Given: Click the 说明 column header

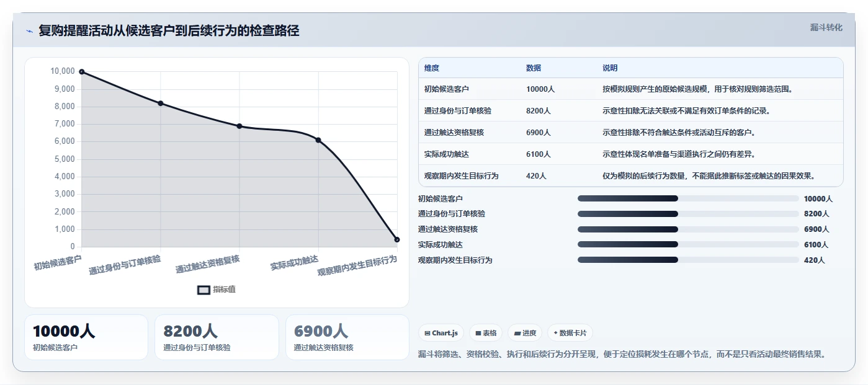Looking at the screenshot, I should pos(610,68).
